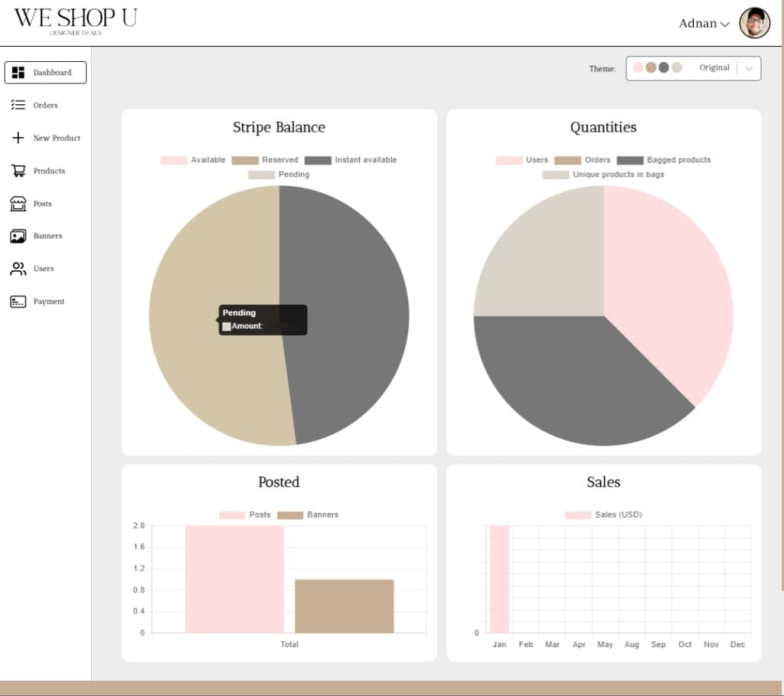Screen dimensions: 784x696
Task: Open the Orders menu label
Action: (46, 106)
